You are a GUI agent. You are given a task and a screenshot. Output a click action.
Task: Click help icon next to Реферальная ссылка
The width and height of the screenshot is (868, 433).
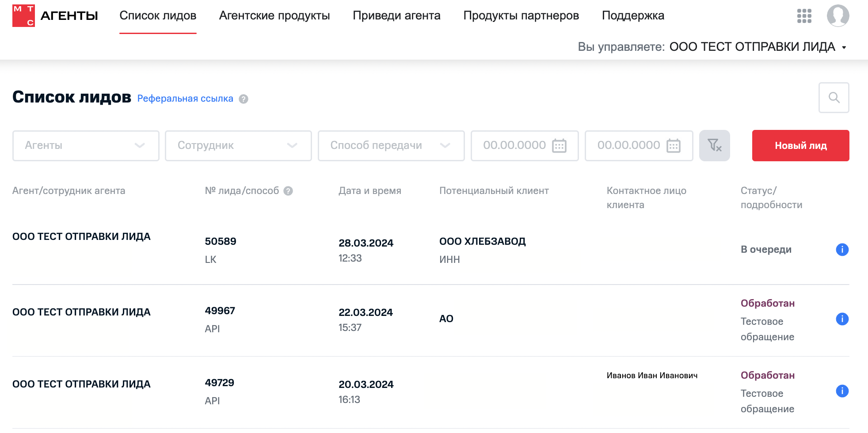coord(244,99)
